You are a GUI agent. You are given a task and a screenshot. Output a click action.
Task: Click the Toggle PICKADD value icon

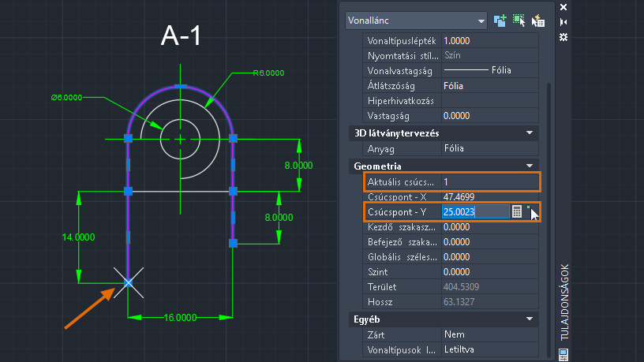pyautogui.click(x=500, y=21)
